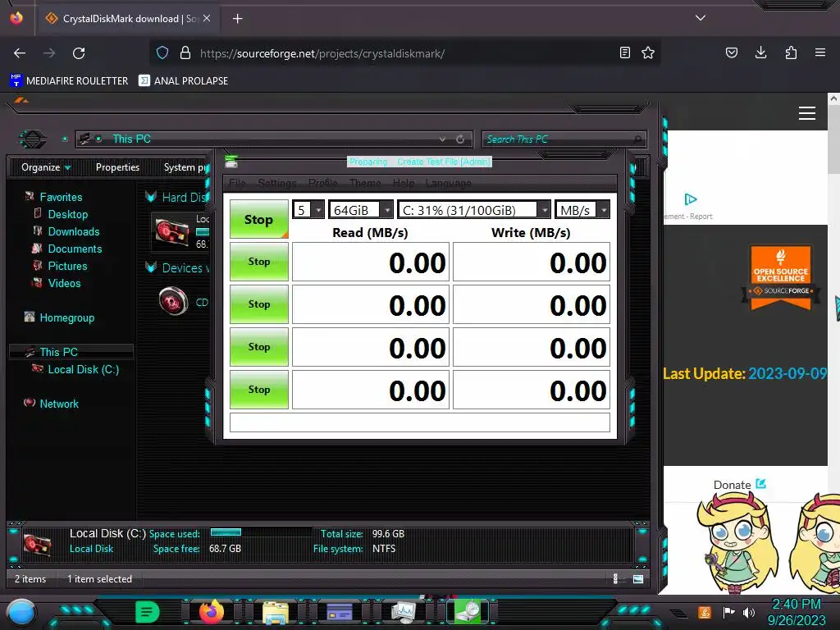Select This PC in the Explorer navigation pane
The width and height of the screenshot is (840, 630).
[x=58, y=352]
